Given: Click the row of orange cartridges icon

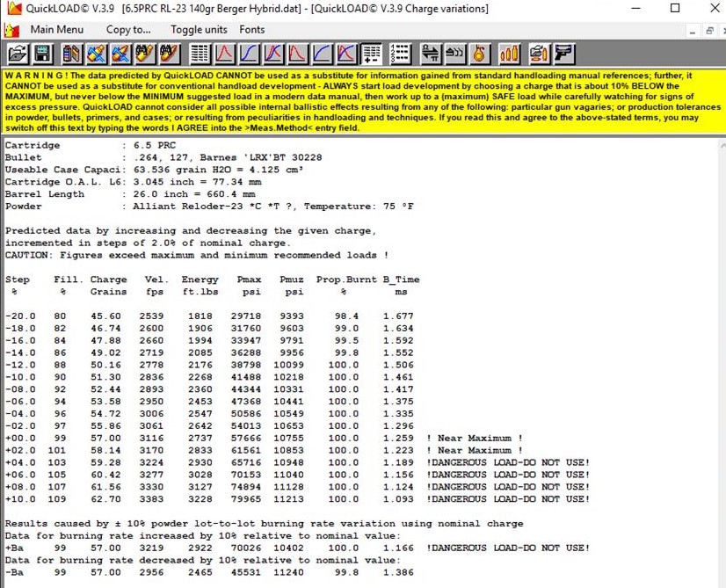Looking at the screenshot, I should click(x=509, y=54).
